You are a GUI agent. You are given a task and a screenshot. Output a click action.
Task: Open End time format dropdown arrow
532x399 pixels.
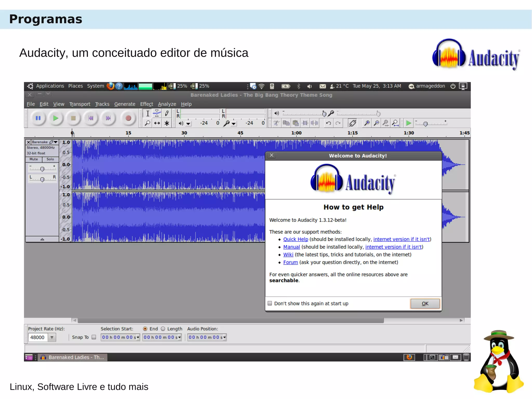pyautogui.click(x=179, y=337)
